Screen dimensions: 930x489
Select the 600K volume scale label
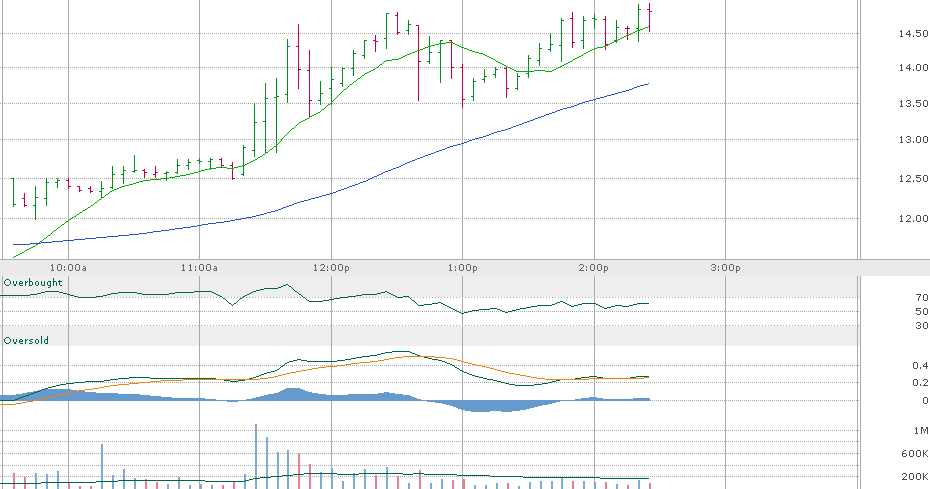(915, 454)
